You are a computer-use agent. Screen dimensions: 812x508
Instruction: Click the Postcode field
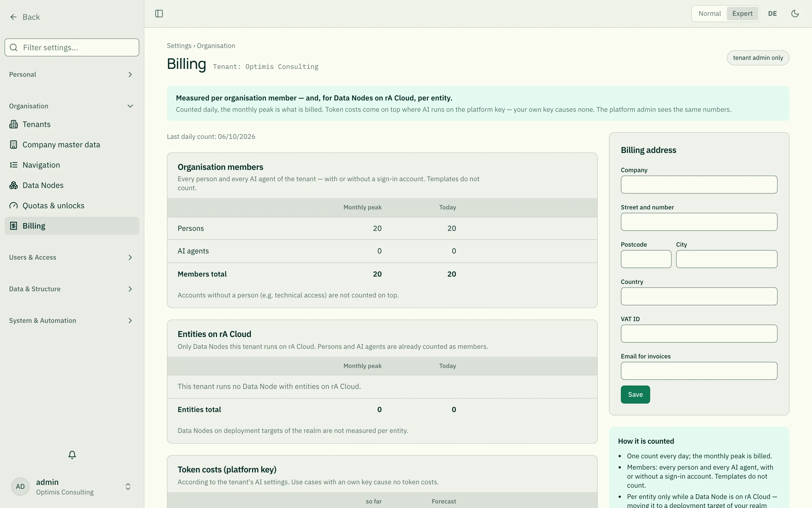tap(646, 259)
